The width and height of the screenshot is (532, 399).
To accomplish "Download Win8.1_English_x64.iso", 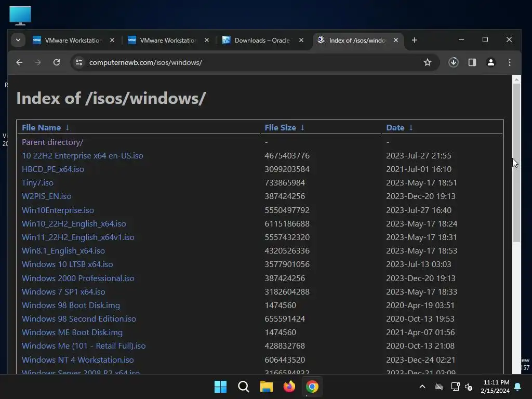I will pos(63,251).
